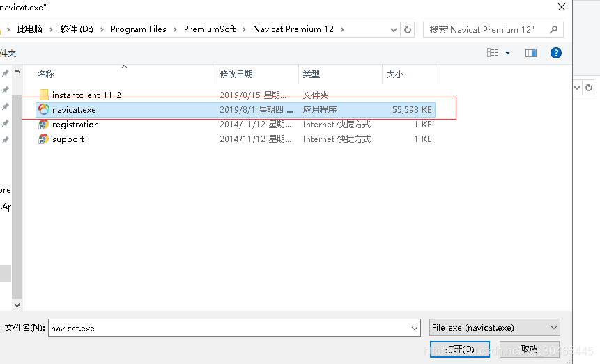600x364 pixels.
Task: Click the Internet 快捷方式 type for support
Action: coord(337,139)
